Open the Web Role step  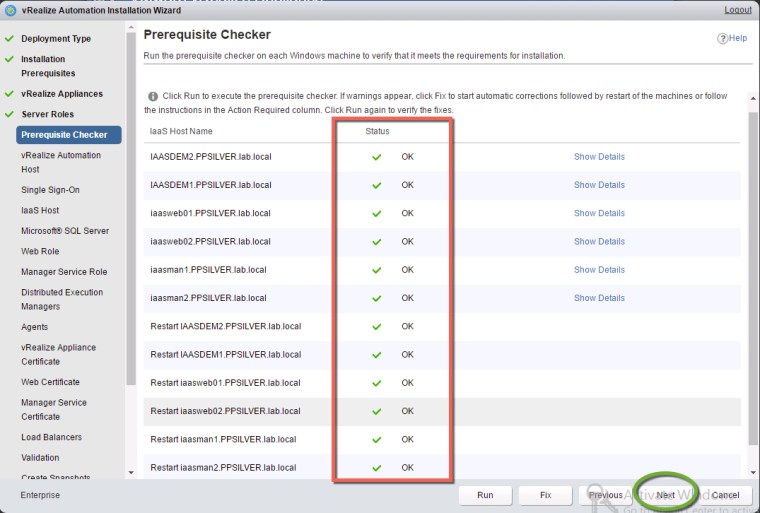pyautogui.click(x=40, y=251)
